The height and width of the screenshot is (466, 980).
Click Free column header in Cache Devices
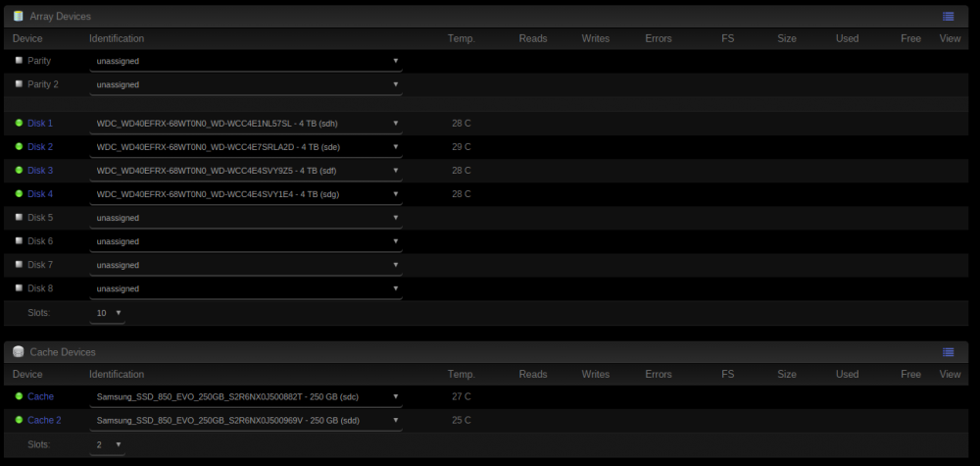[x=910, y=374]
